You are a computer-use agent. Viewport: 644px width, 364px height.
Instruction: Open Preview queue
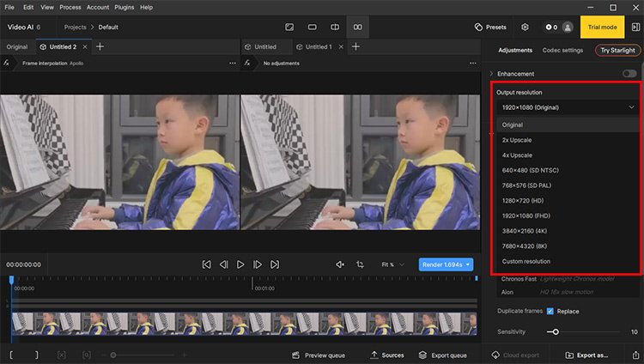(319, 355)
